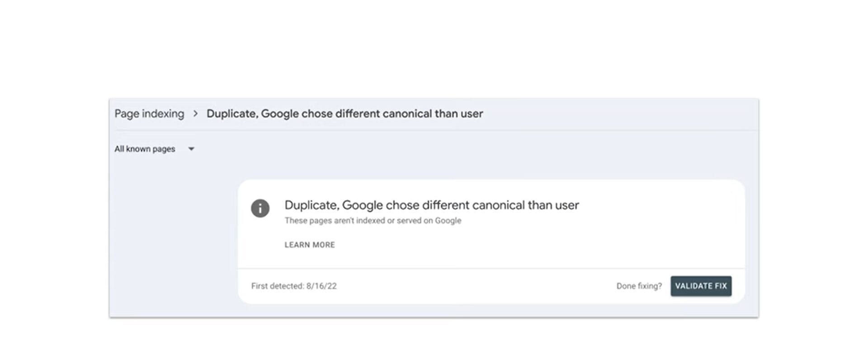The image size is (868, 345).
Task: Click "canonical than user" in the breadcrumb title
Action: (x=433, y=114)
